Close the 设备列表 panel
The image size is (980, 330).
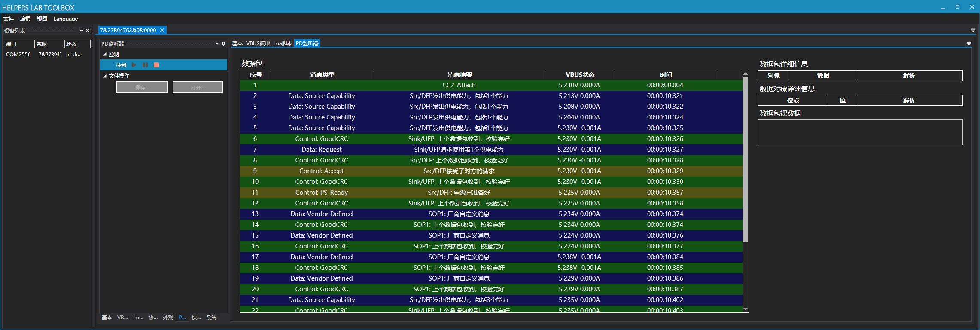point(88,31)
